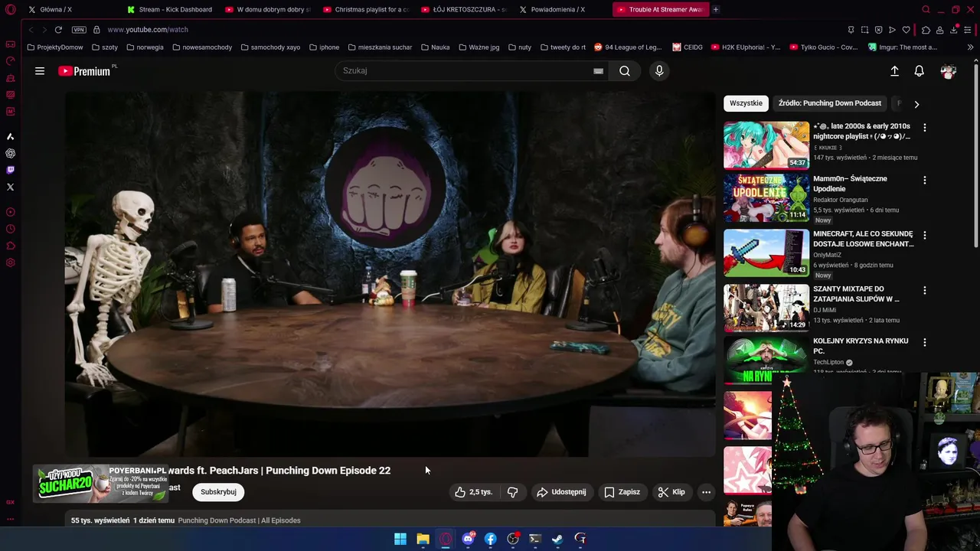Viewport: 980px width, 551px height.
Task: Open the on-screen keyboard icon in search
Action: click(x=598, y=71)
